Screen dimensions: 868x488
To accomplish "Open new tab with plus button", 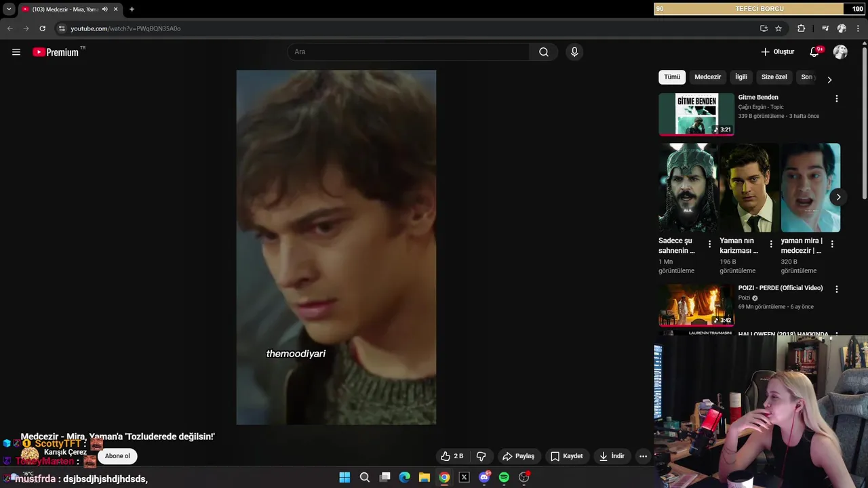I will 132,9.
